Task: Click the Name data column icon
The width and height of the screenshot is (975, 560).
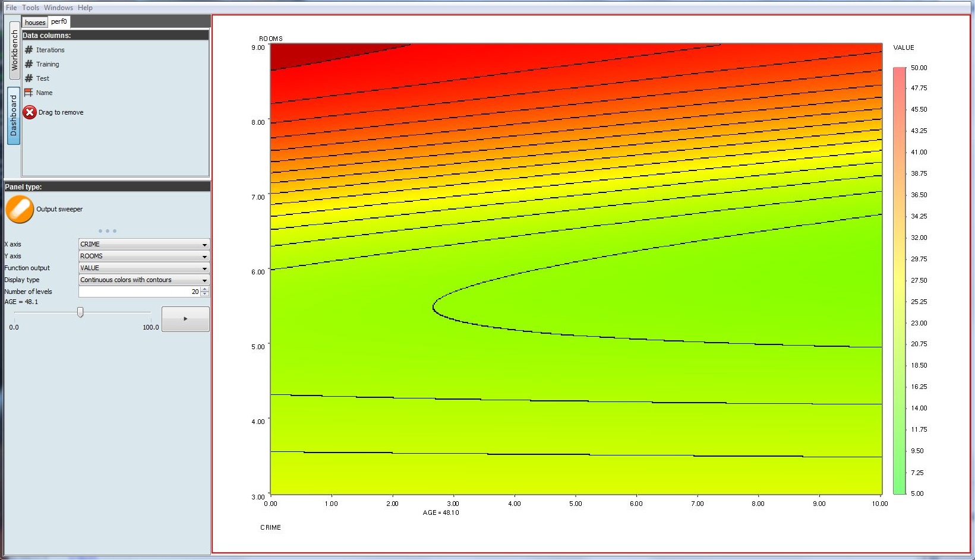Action: [x=28, y=93]
